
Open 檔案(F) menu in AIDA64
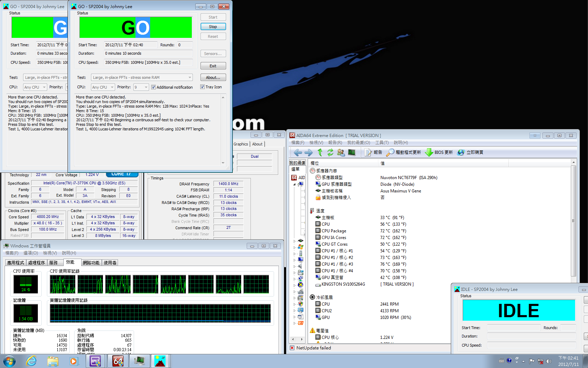(x=298, y=143)
